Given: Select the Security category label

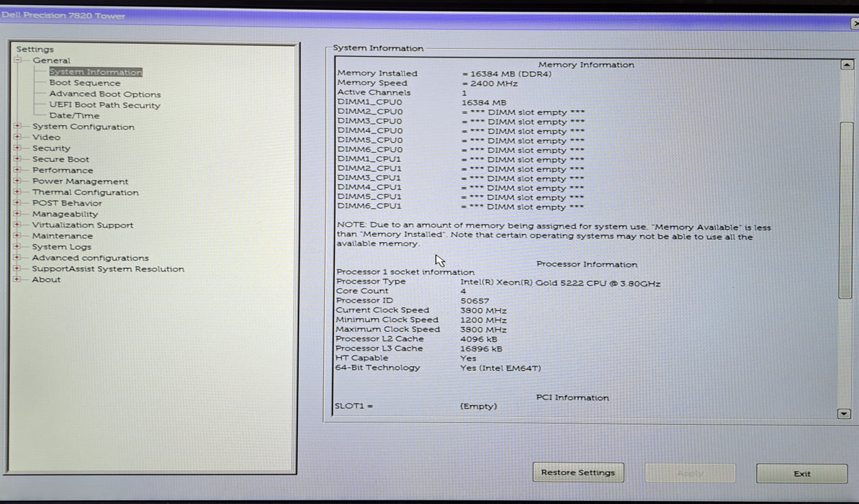Looking at the screenshot, I should tap(52, 148).
